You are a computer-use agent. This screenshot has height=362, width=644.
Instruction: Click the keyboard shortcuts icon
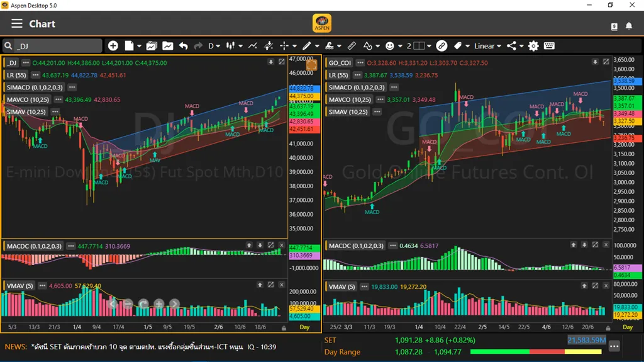pos(549,46)
